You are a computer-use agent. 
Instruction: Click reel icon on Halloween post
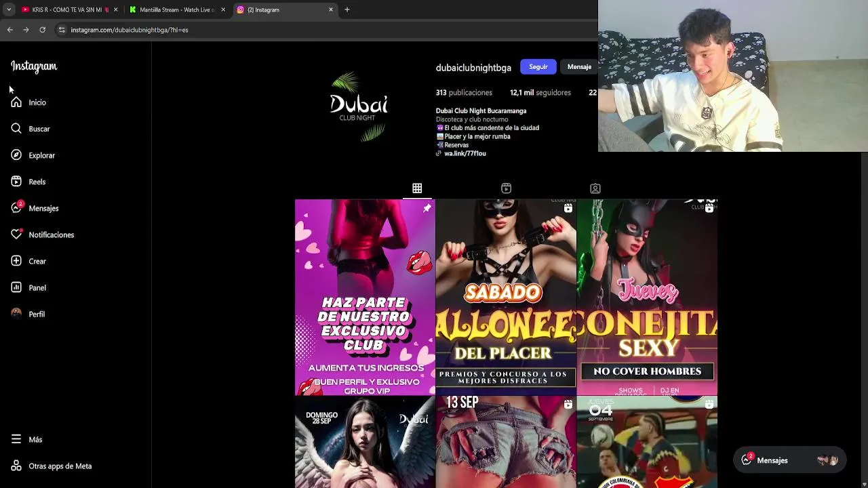tap(568, 209)
